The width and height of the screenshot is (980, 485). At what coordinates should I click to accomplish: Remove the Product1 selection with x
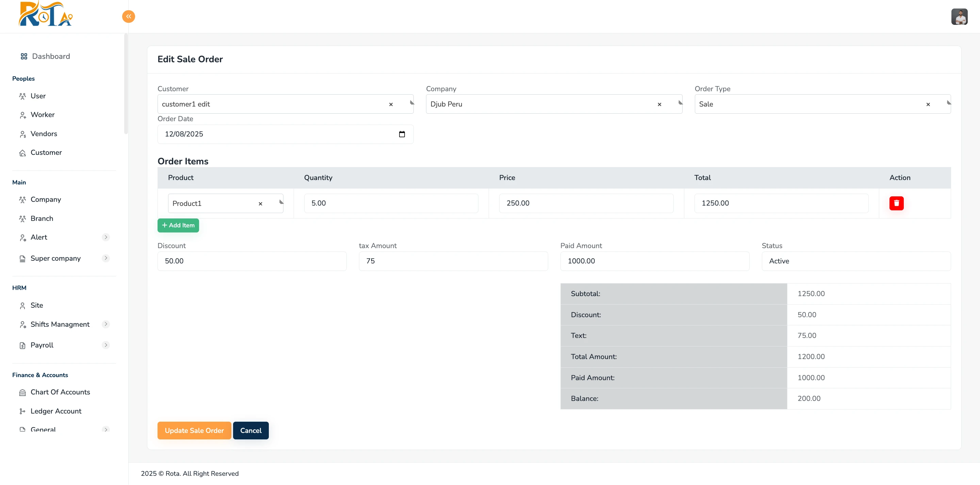click(x=260, y=204)
